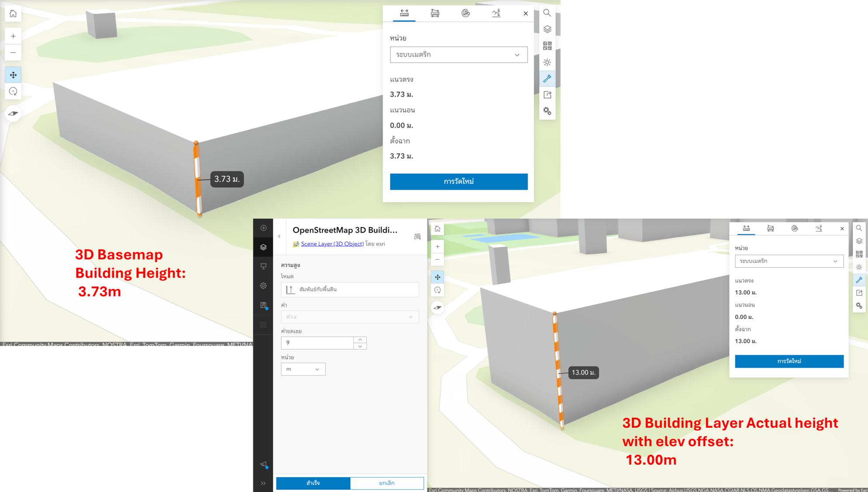This screenshot has height=492, width=868.
Task: Select the slice tool in the measurement panel
Action: point(466,13)
